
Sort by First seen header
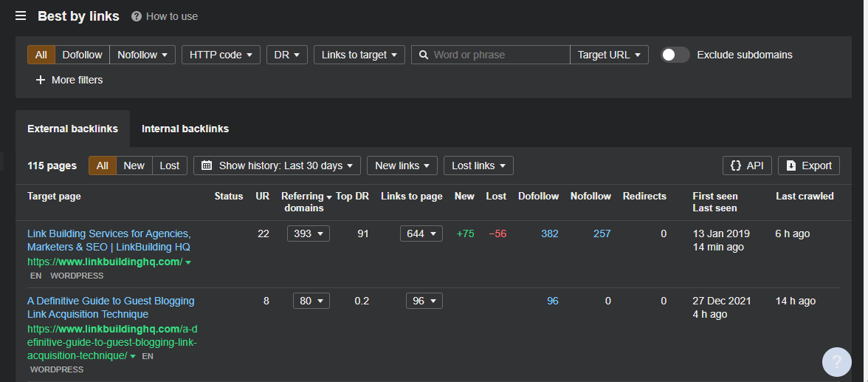coord(714,197)
